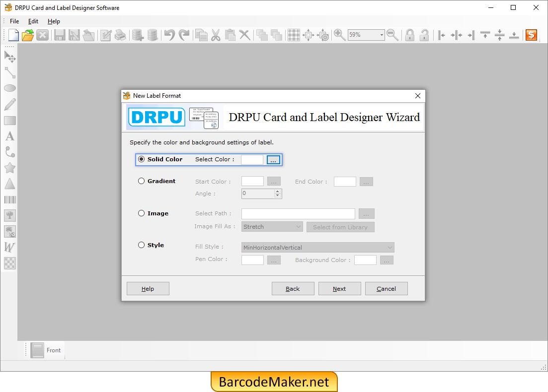548x392 pixels.
Task: Click the Delete X icon in toolbar
Action: click(244, 35)
